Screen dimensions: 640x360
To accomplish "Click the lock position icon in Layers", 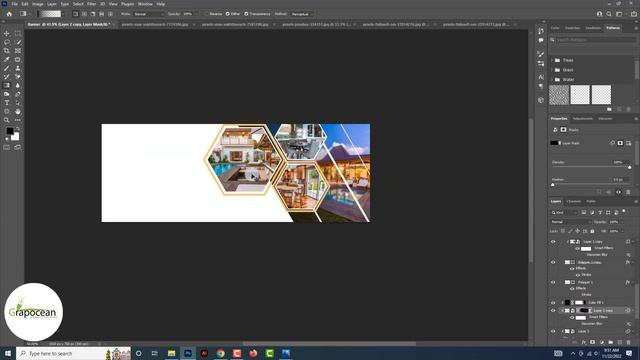I will tap(578, 231).
